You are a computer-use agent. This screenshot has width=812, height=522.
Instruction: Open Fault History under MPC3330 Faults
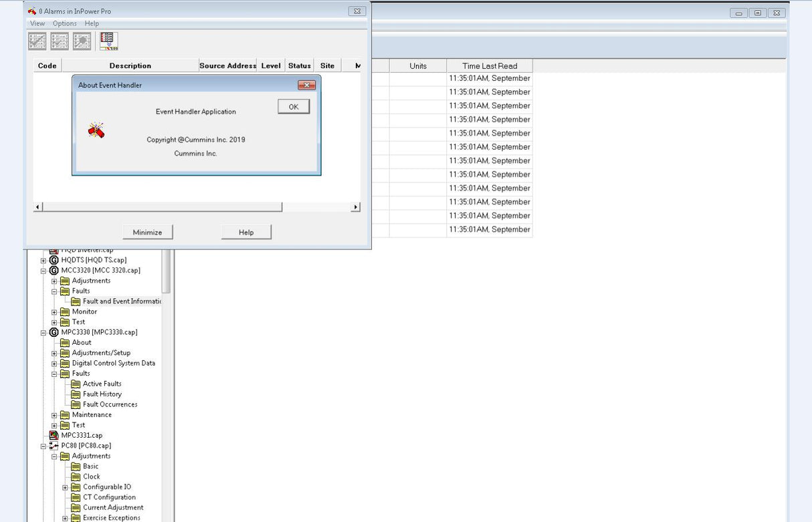(102, 394)
